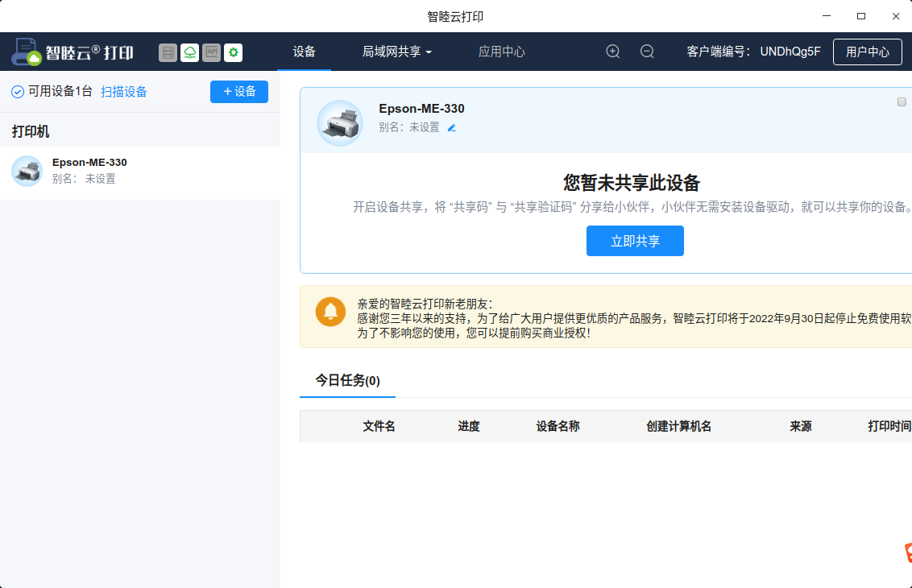Switch to the 设备 tab

coord(305,52)
